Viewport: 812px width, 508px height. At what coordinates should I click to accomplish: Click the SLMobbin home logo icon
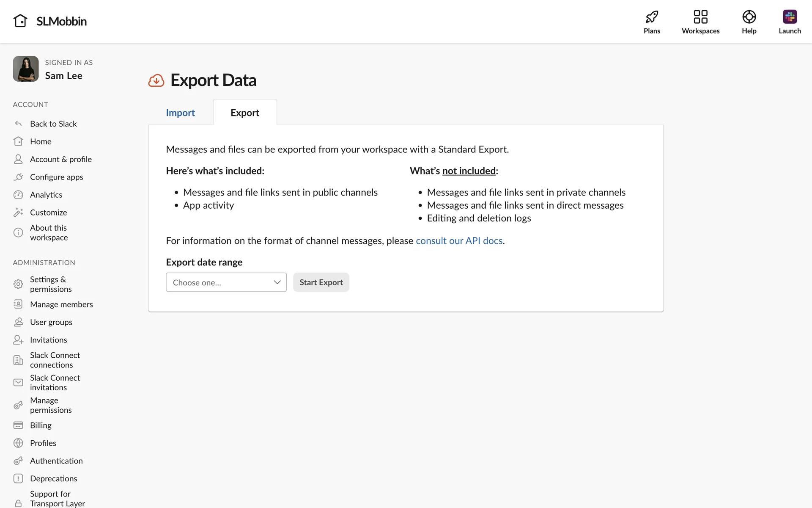click(x=20, y=21)
